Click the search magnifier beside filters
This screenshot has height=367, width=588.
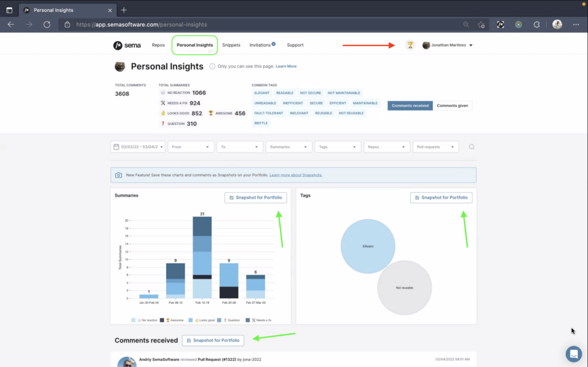pos(472,147)
